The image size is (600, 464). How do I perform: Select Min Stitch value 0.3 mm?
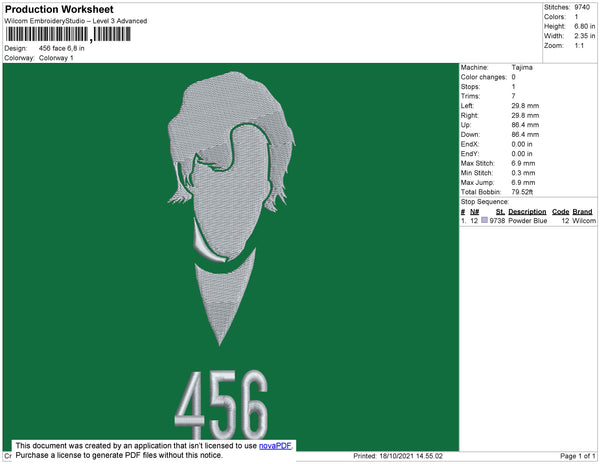pyautogui.click(x=523, y=173)
